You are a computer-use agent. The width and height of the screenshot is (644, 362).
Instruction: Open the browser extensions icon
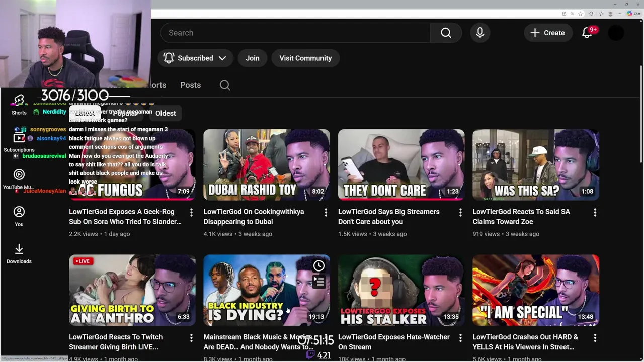pyautogui.click(x=591, y=14)
